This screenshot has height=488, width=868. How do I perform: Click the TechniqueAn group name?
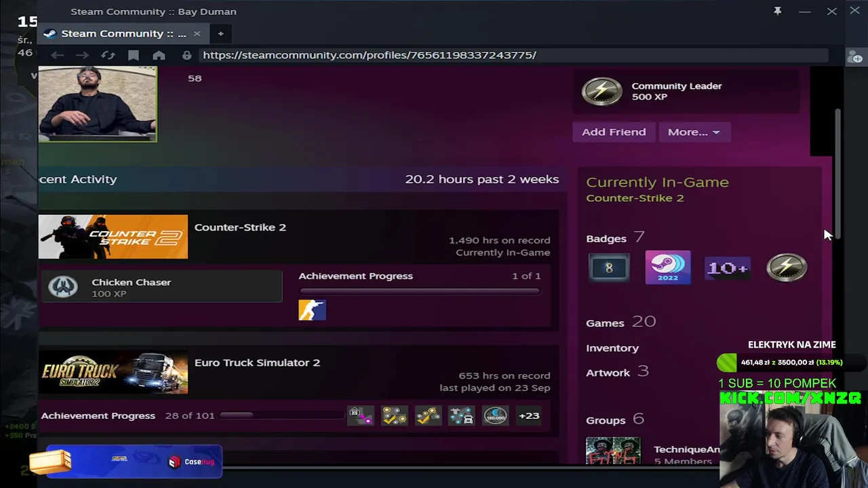tap(686, 449)
